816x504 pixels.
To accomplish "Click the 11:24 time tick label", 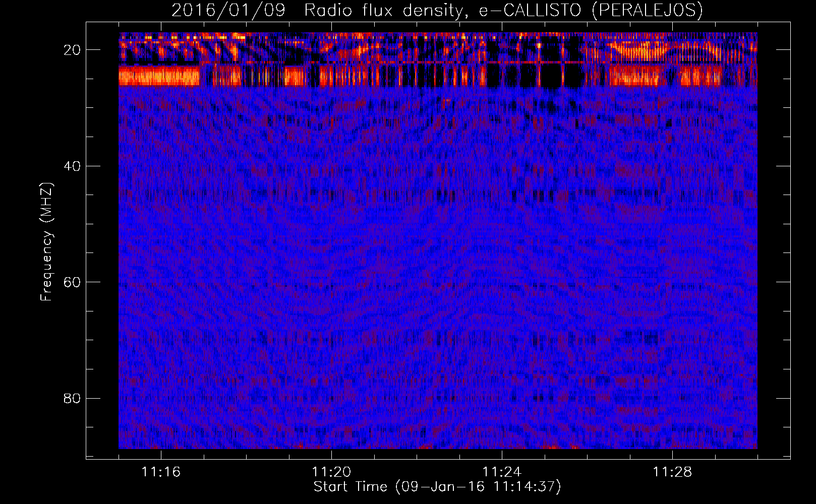I will [x=502, y=472].
